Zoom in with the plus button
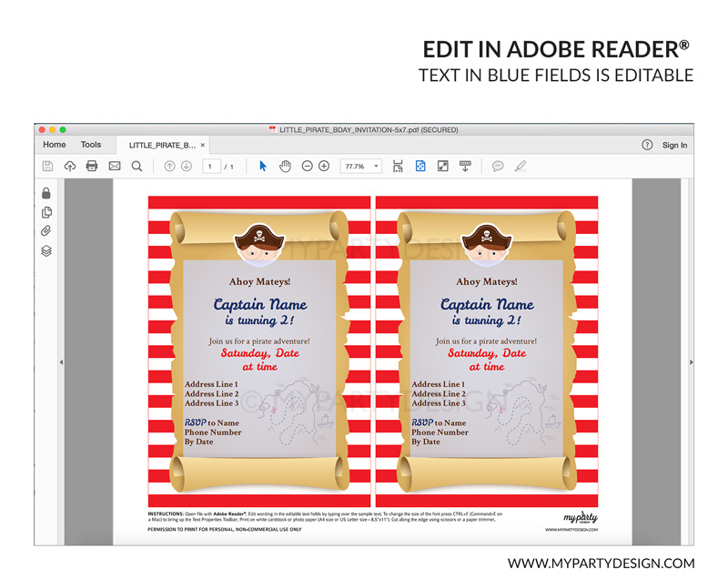The width and height of the screenshot is (728, 580). coord(324,167)
